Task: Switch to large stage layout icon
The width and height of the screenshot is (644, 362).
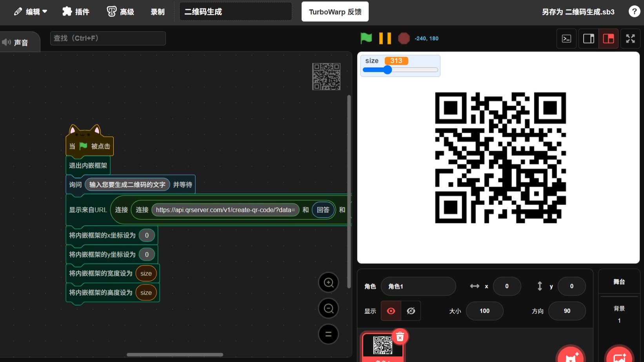Action: point(589,38)
